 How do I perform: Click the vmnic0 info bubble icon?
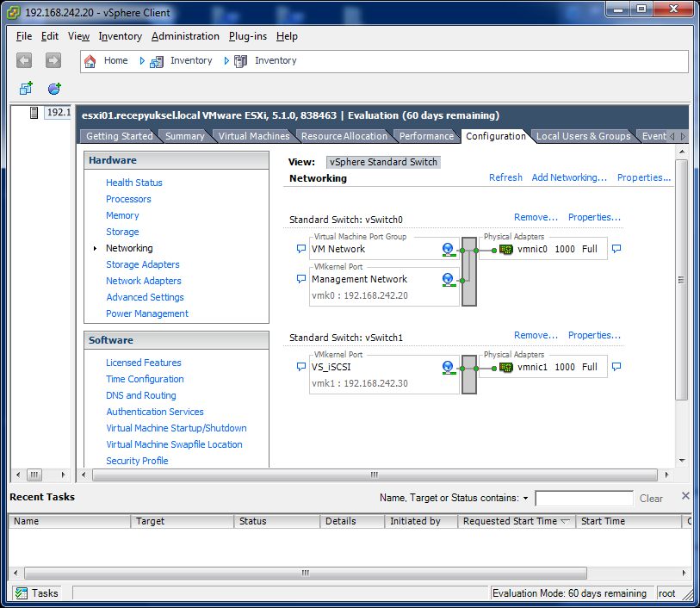(616, 249)
